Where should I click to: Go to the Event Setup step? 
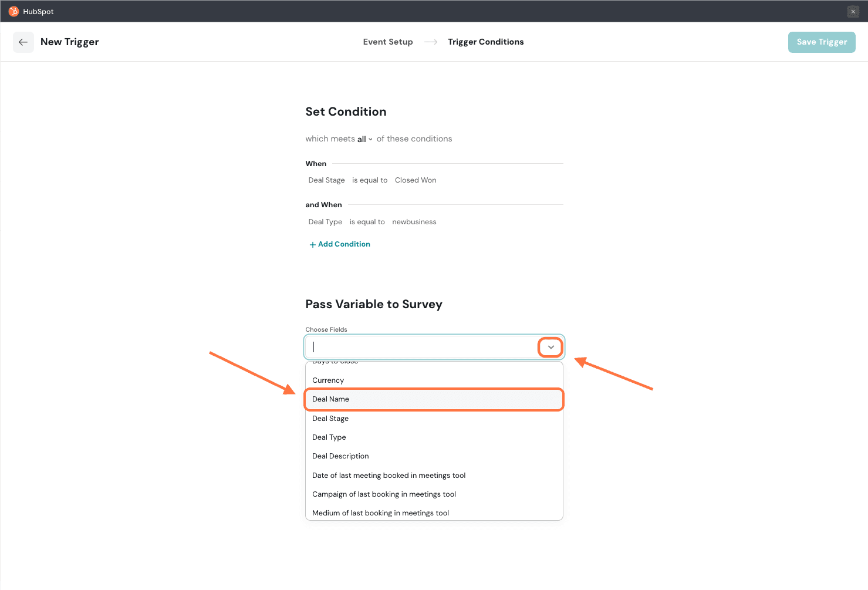[x=387, y=42]
